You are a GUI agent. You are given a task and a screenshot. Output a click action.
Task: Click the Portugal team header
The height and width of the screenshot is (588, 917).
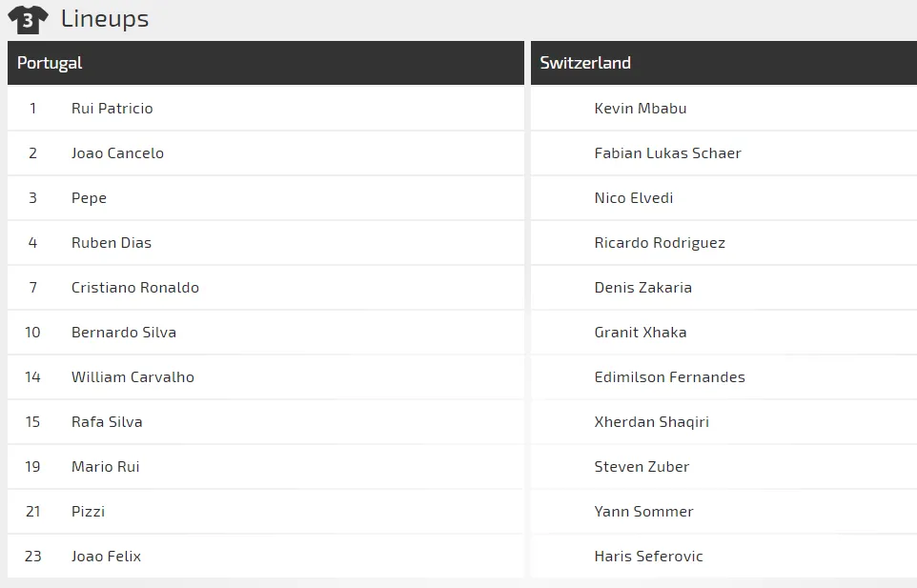50,63
